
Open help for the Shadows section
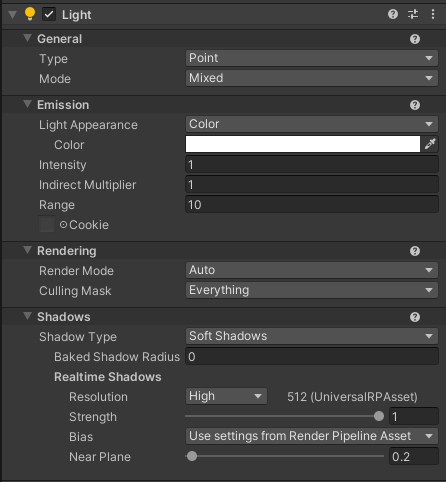point(415,317)
